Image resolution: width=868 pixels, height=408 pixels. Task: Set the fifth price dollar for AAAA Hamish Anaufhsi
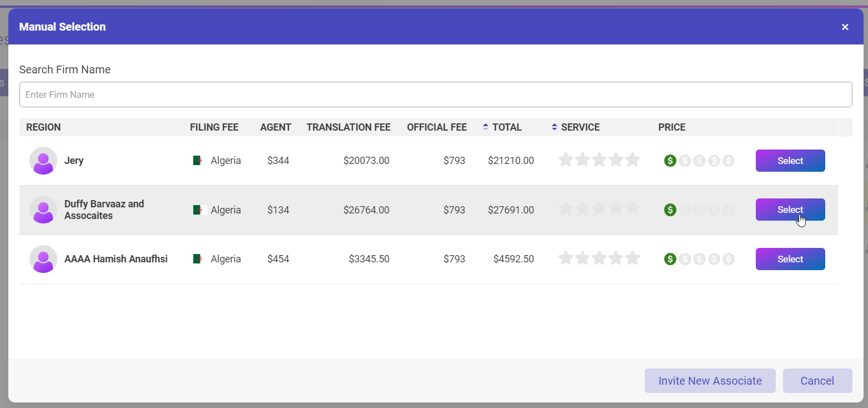pos(729,259)
